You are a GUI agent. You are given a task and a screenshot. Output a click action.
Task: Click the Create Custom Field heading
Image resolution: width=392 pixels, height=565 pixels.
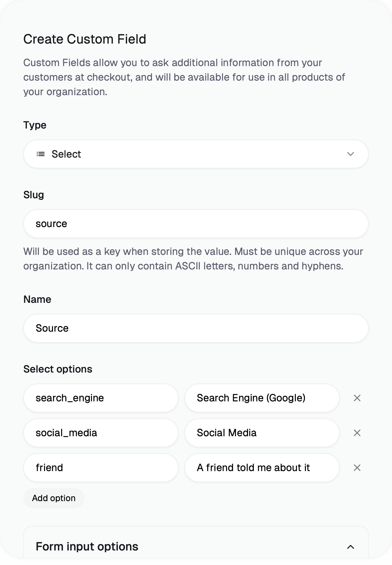85,39
